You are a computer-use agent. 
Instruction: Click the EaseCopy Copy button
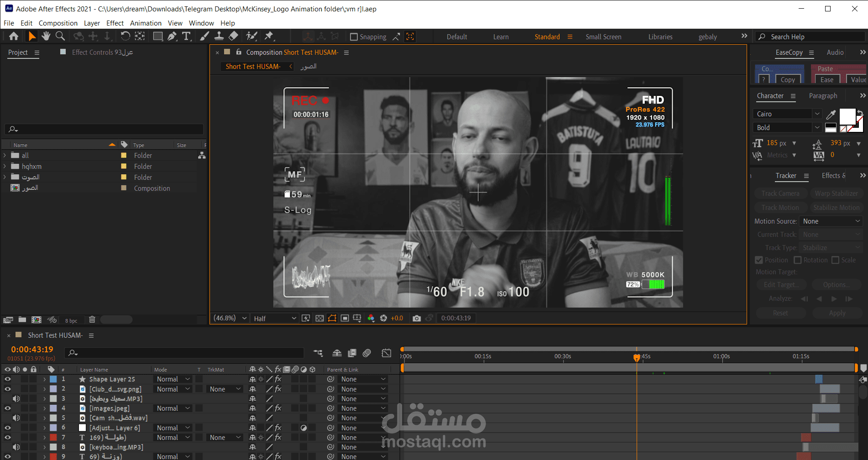click(x=788, y=79)
